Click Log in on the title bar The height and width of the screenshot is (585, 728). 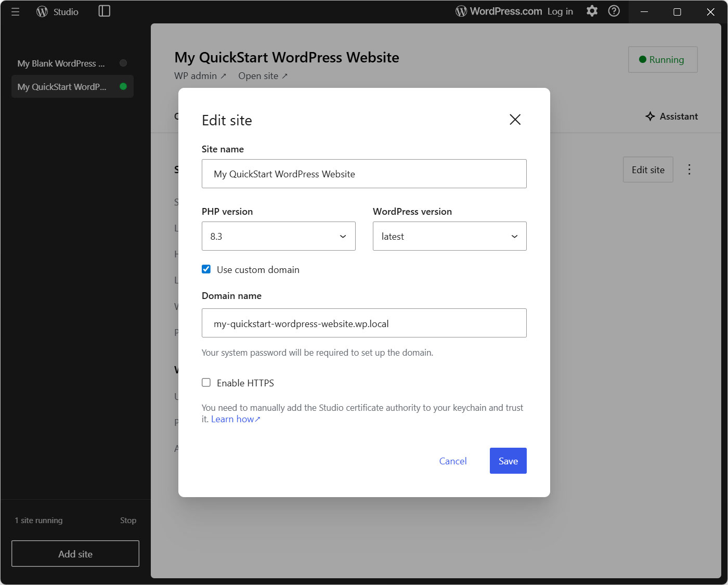coord(560,11)
